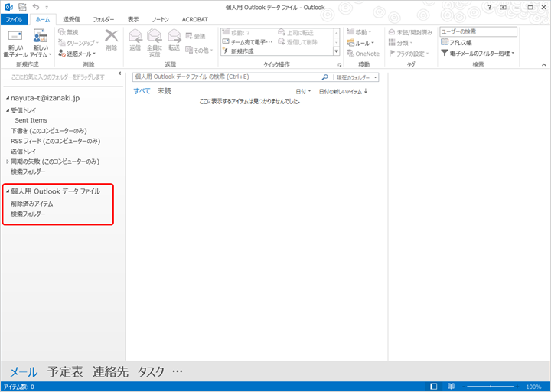This screenshot has height=392, width=551.
Task: Click the Outlook undo arrow in title bar
Action: (36, 7)
